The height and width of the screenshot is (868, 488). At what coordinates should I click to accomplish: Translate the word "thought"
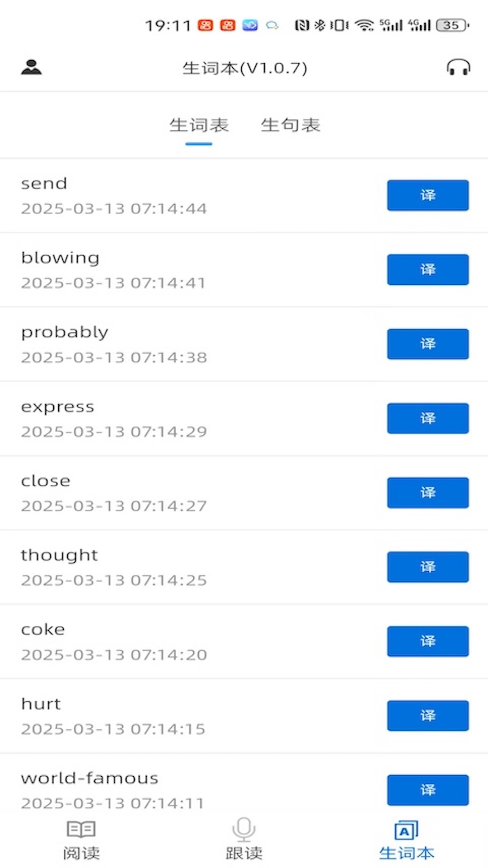[x=427, y=567]
